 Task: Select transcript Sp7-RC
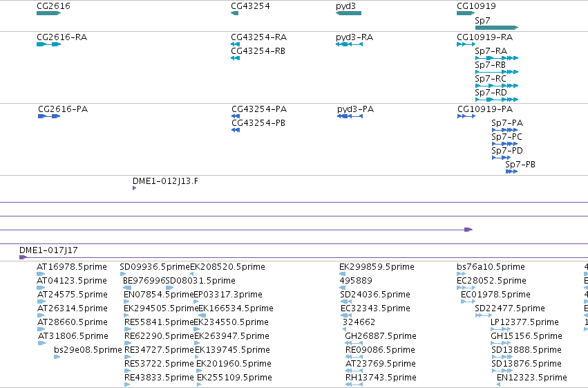(x=497, y=86)
